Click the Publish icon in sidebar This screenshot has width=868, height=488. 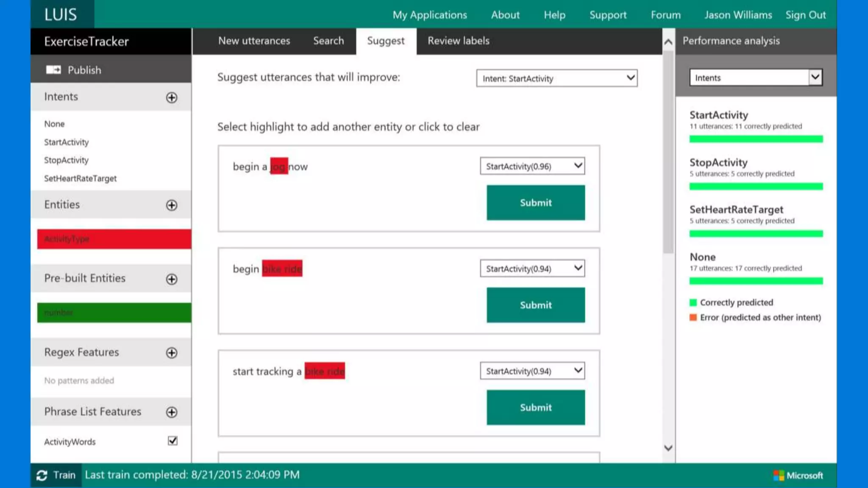(53, 70)
